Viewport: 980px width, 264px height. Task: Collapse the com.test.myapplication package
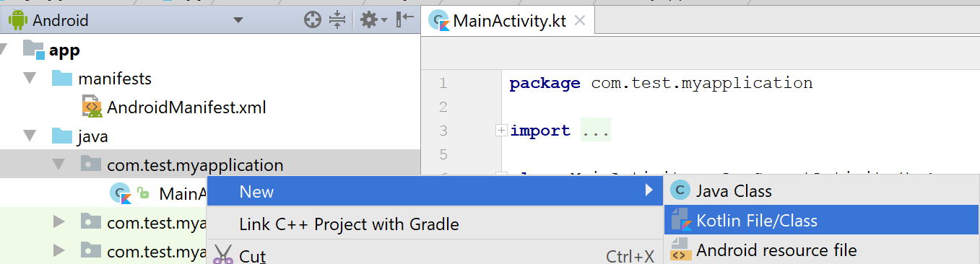[58, 165]
